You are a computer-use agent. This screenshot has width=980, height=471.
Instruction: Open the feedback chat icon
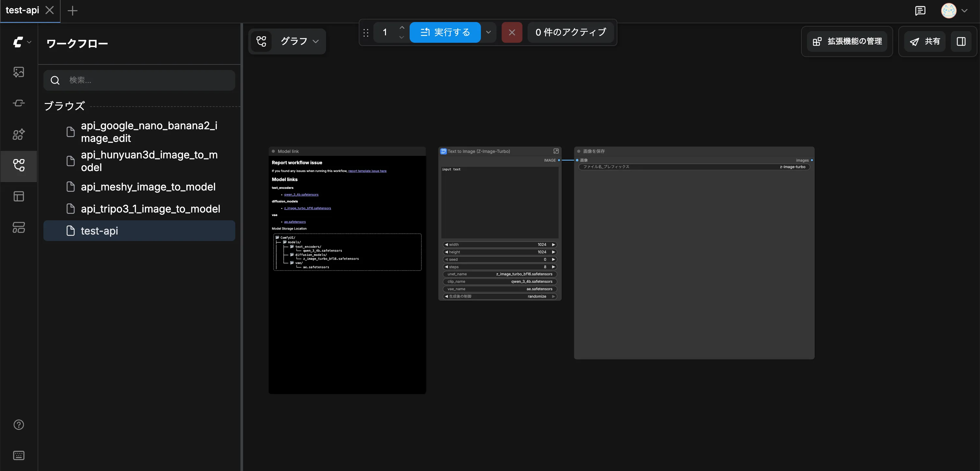point(920,11)
